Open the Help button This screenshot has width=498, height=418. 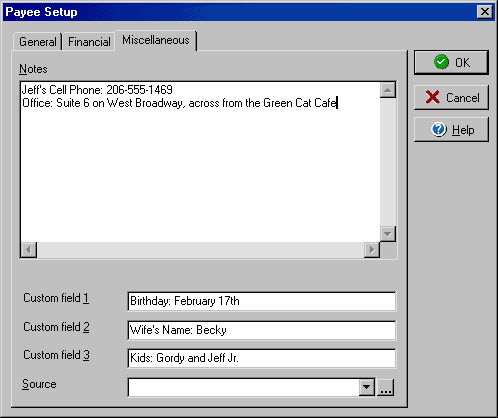(x=451, y=129)
